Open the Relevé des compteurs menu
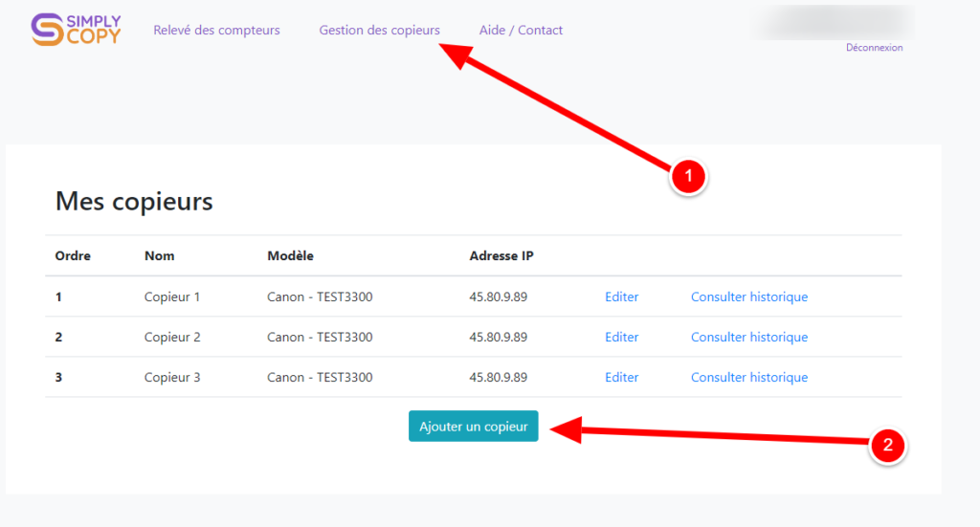The image size is (980, 527). [x=216, y=31]
